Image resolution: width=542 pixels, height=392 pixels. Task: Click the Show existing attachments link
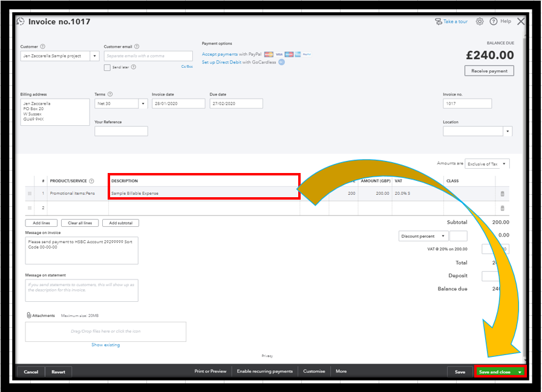106,345
